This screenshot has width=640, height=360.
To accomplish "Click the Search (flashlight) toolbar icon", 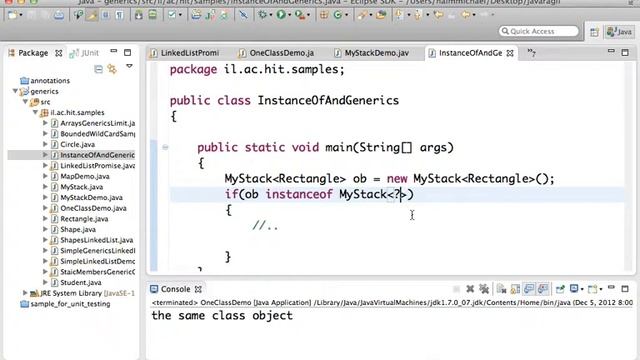I will 362,15.
